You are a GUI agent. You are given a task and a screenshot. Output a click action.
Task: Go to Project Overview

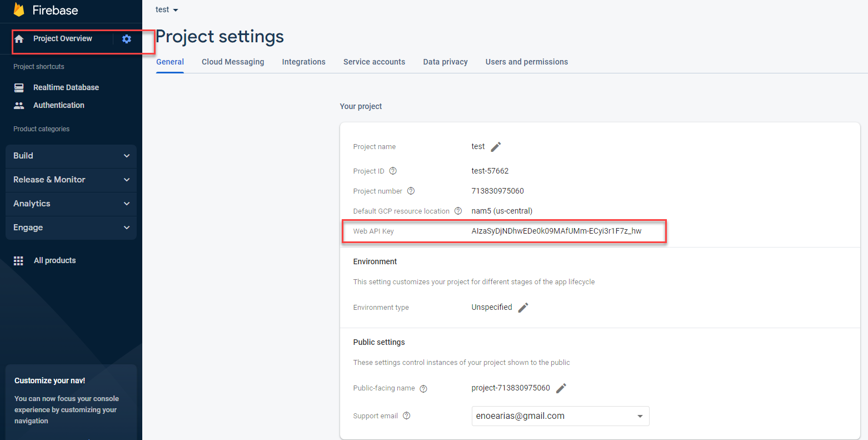(x=63, y=38)
